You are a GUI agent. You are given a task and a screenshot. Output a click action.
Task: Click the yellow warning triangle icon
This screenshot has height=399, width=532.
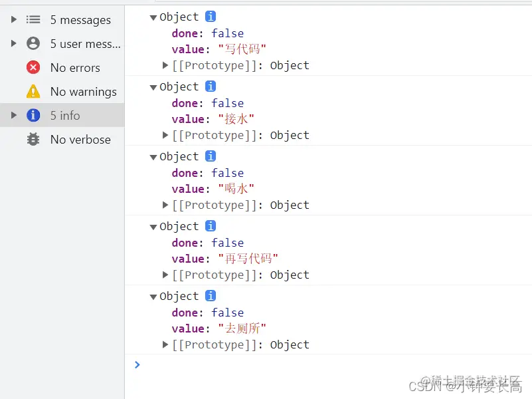pos(33,91)
